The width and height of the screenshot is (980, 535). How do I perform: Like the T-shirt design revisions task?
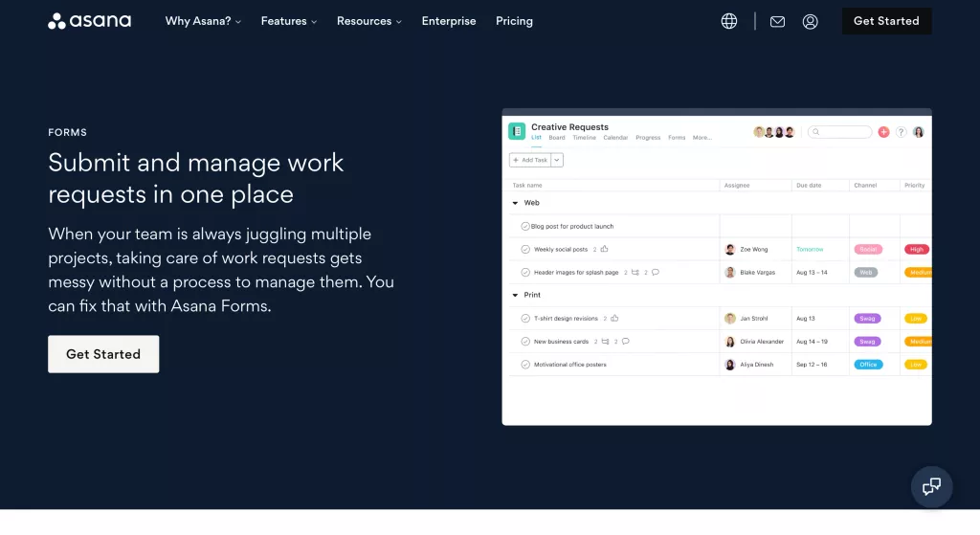pos(614,318)
